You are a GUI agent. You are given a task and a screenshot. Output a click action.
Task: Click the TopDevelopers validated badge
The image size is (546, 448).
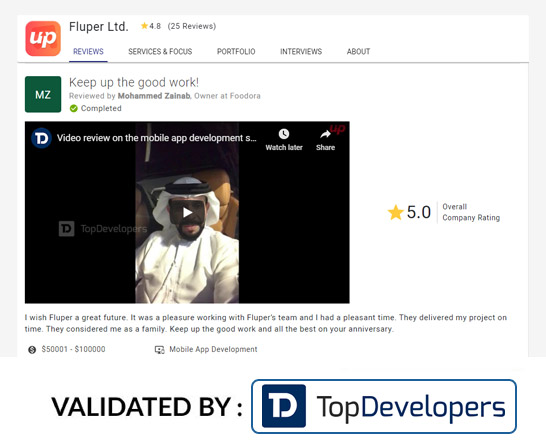(x=384, y=406)
